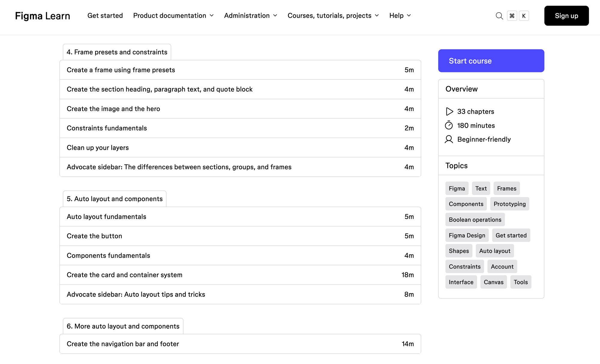600x364 pixels.
Task: Open Create the navigation bar and footer
Action: pyautogui.click(x=240, y=344)
